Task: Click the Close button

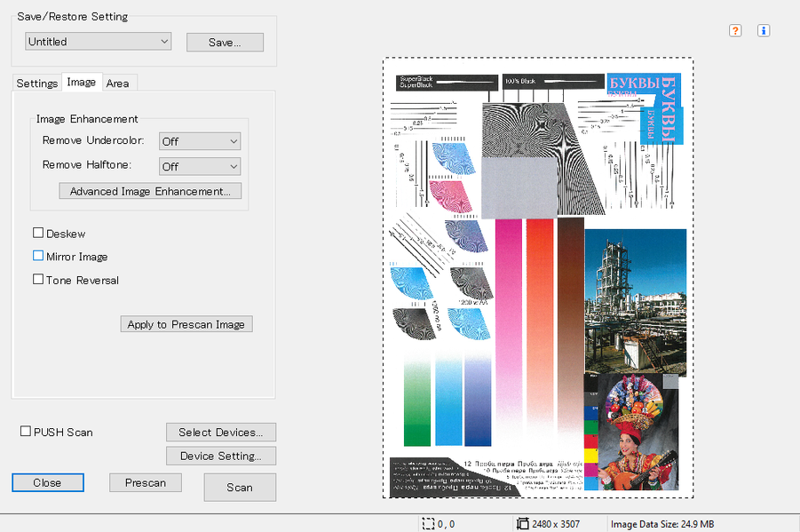Action: pyautogui.click(x=47, y=482)
